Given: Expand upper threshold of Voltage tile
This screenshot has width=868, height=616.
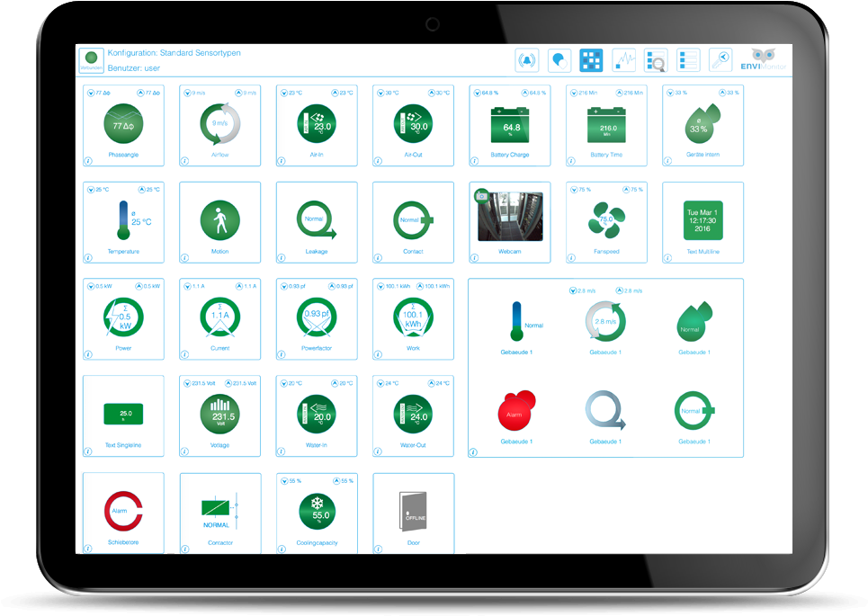Looking at the screenshot, I should tap(228, 383).
